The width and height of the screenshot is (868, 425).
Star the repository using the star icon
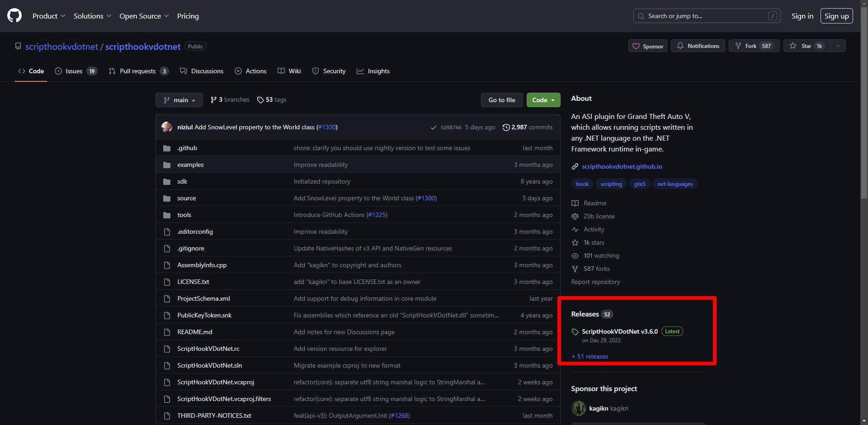(x=793, y=46)
